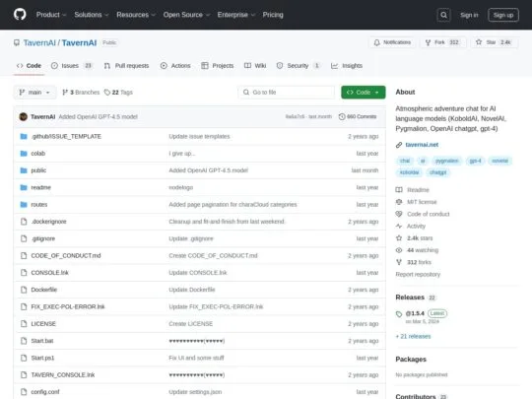Viewport: 532px width, 399px height.
Task: Click the colab folder icon
Action: [24, 154]
